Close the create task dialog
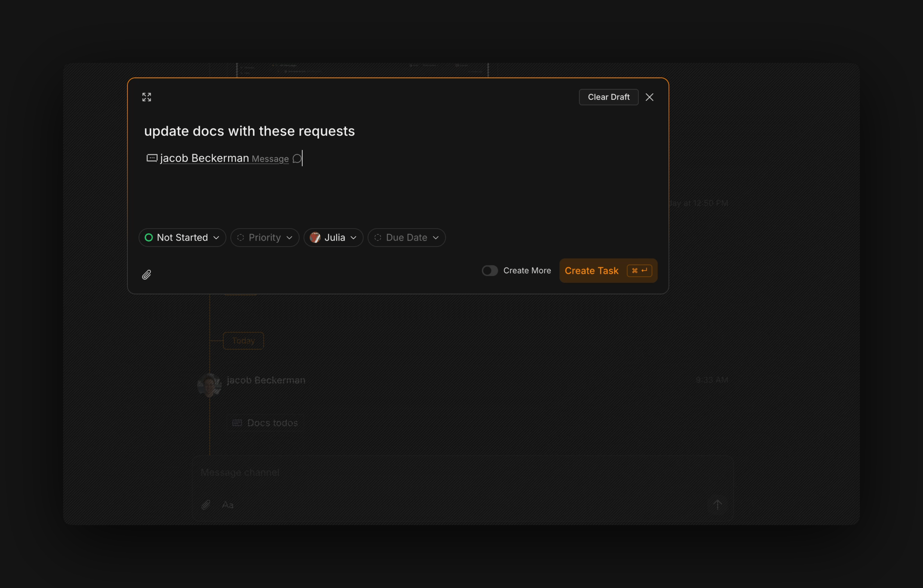 coord(649,97)
